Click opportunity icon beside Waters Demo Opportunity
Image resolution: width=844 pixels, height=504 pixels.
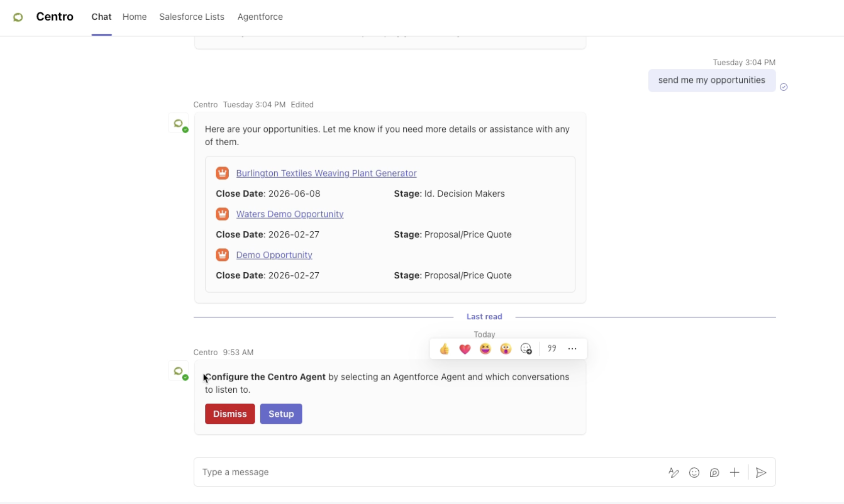(x=222, y=214)
